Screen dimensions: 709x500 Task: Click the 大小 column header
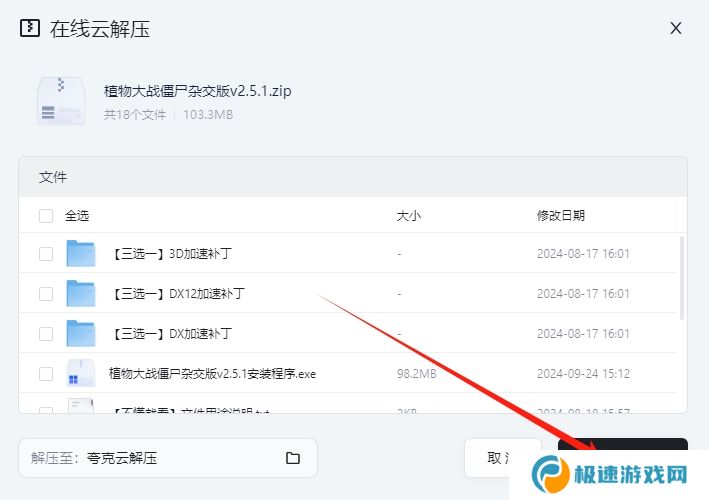[x=408, y=216]
